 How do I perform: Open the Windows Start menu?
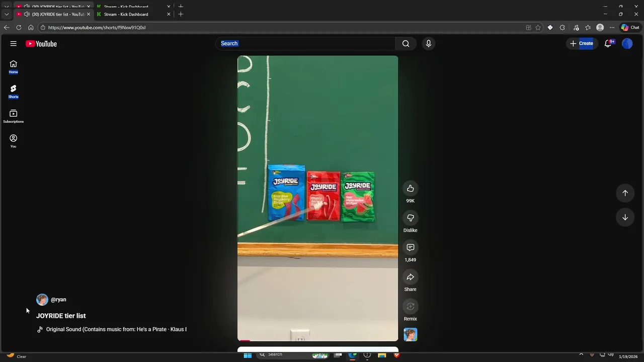pyautogui.click(x=248, y=355)
